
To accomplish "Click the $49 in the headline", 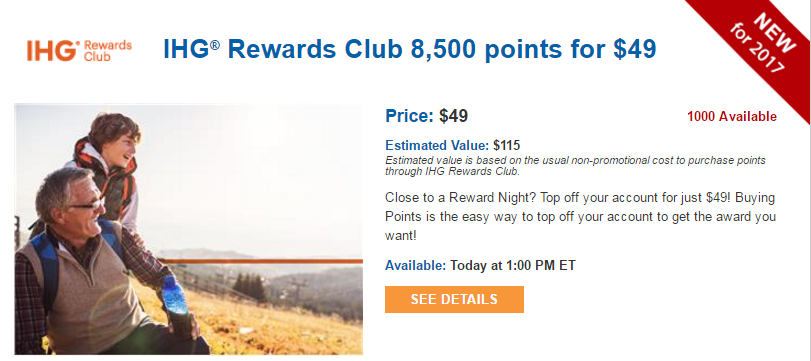I will (x=635, y=50).
